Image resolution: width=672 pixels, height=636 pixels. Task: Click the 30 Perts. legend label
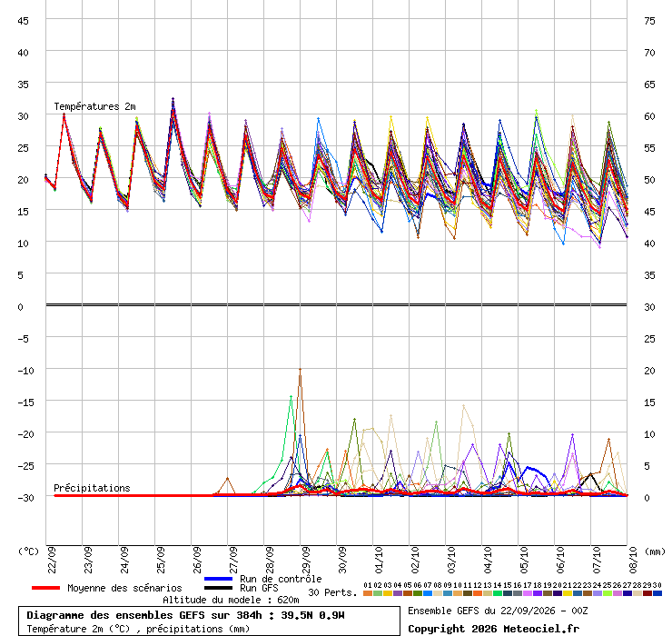[x=332, y=592]
